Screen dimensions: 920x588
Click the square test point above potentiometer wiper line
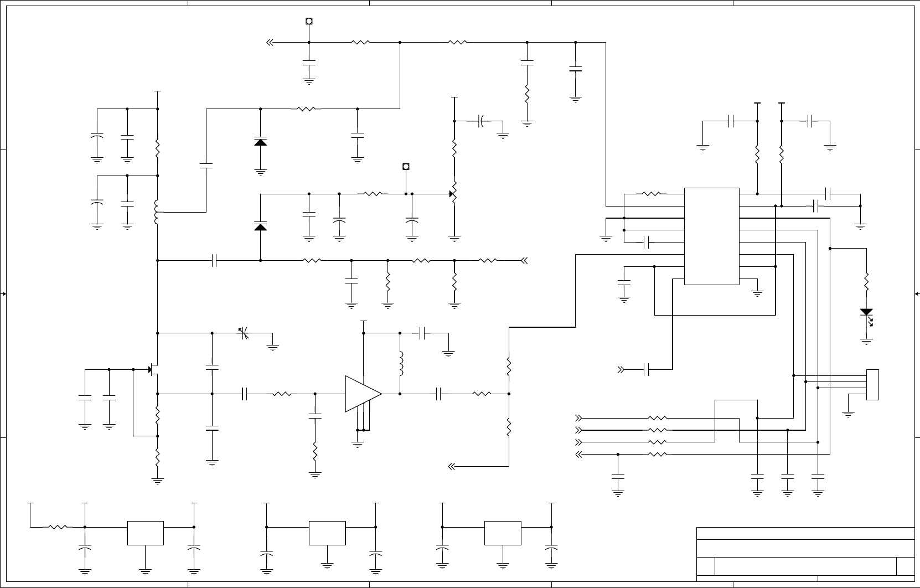tap(406, 167)
